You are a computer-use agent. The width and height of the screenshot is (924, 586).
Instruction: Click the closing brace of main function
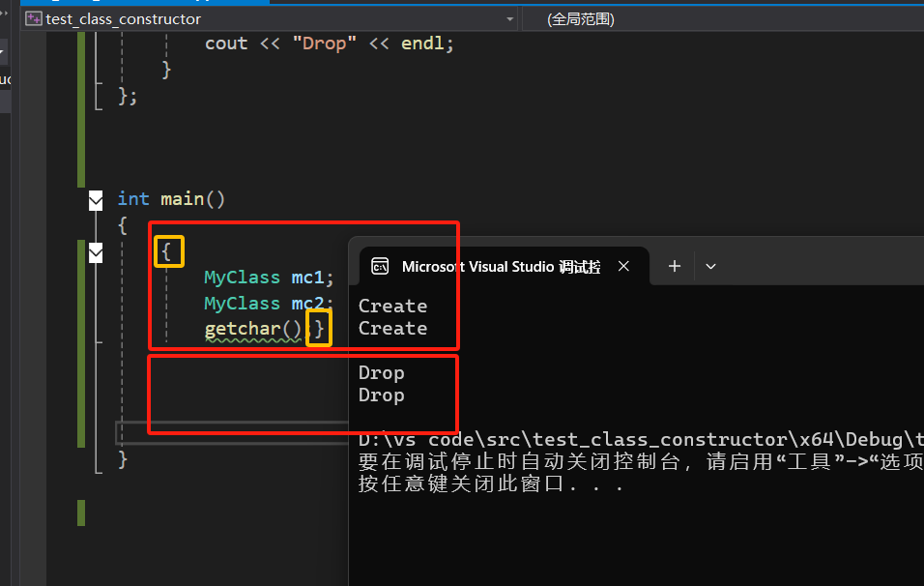point(123,458)
